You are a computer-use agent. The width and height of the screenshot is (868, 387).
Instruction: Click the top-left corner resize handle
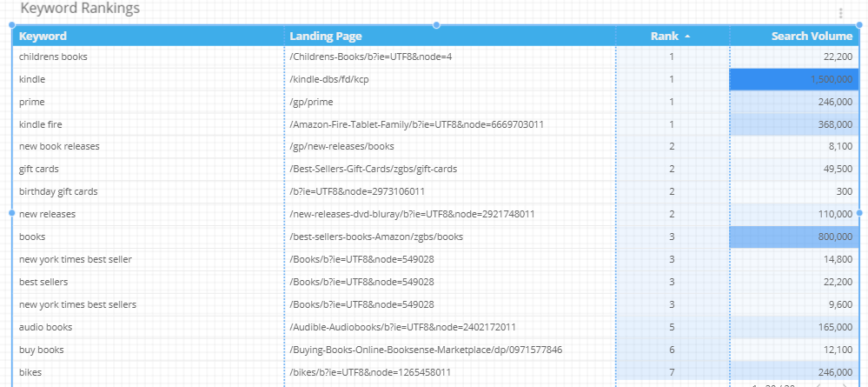point(12,26)
